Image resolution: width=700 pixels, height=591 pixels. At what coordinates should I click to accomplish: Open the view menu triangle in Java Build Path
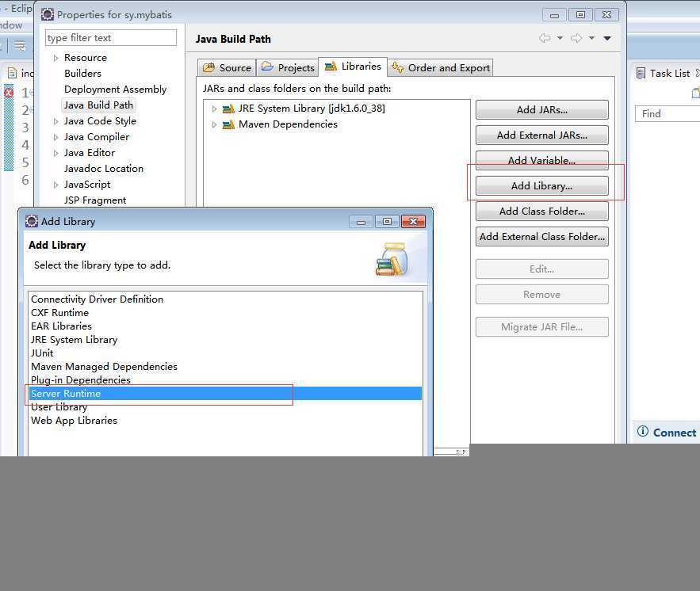coord(607,38)
